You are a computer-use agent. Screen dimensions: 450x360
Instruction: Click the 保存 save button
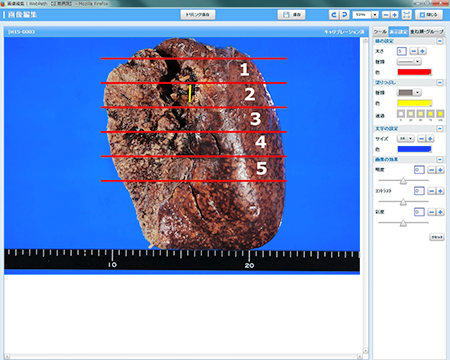[x=292, y=15]
